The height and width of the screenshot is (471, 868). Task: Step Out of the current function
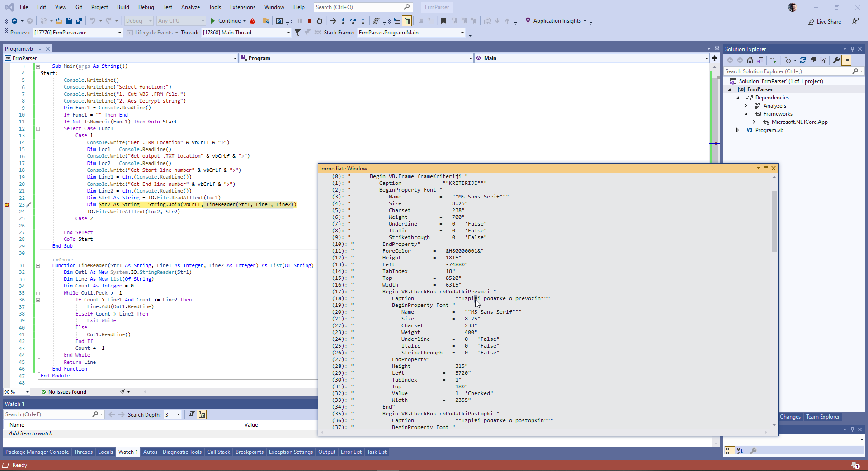(x=363, y=21)
